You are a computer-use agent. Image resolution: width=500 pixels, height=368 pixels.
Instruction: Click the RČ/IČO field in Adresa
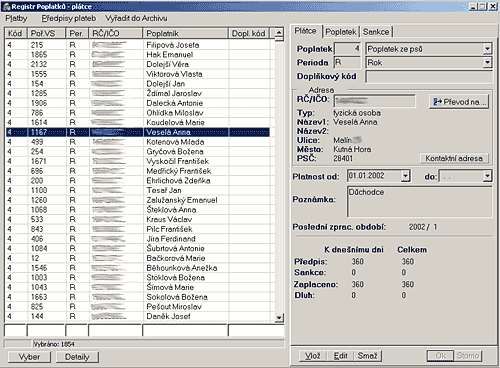point(375,101)
